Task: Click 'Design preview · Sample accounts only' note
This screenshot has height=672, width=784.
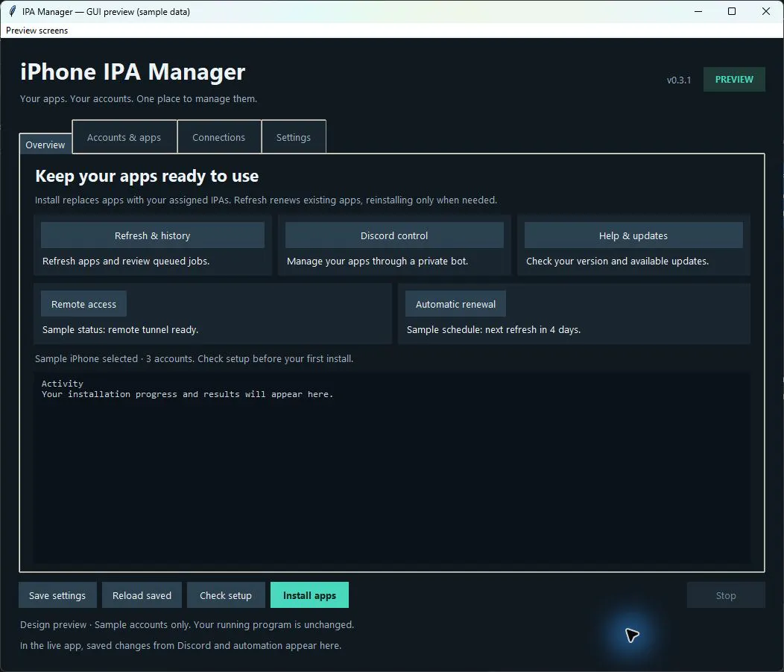Action: [x=187, y=624]
